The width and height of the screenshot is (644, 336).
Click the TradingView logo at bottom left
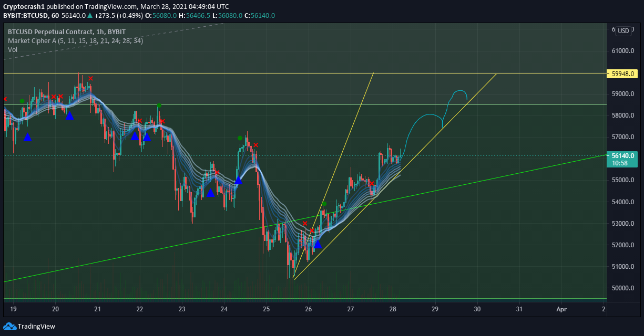29,326
